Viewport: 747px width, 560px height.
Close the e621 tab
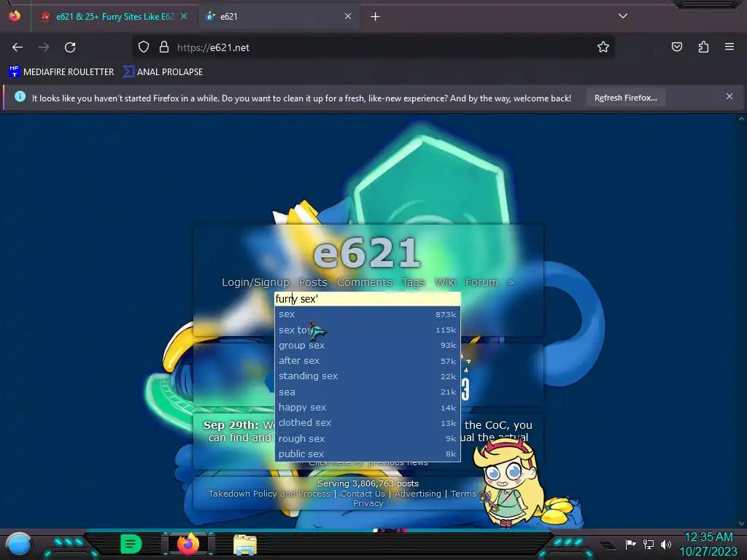pos(348,16)
